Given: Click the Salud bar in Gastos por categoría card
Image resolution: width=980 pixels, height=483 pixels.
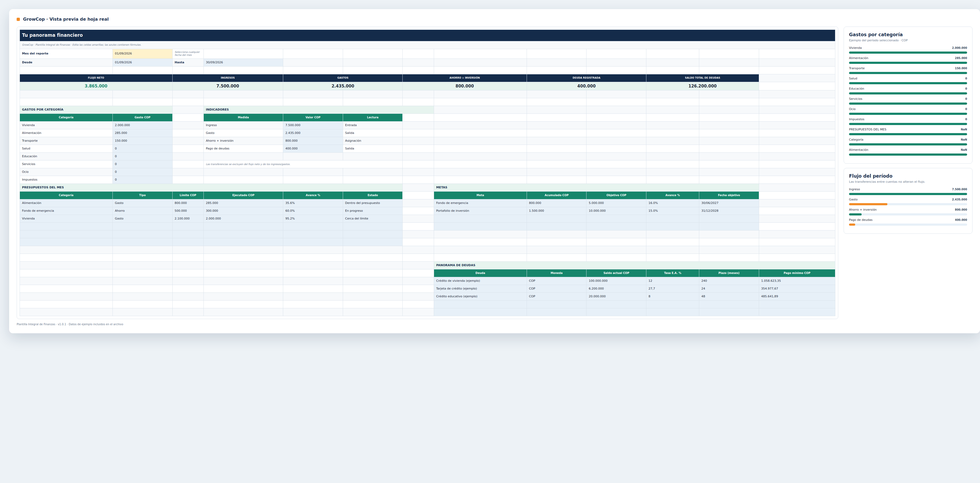Looking at the screenshot, I should (908, 83).
